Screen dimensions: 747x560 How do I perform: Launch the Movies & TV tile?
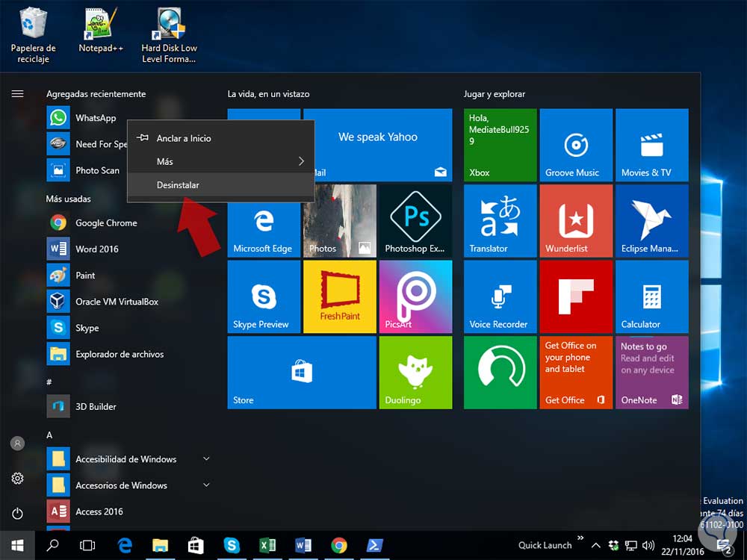651,146
